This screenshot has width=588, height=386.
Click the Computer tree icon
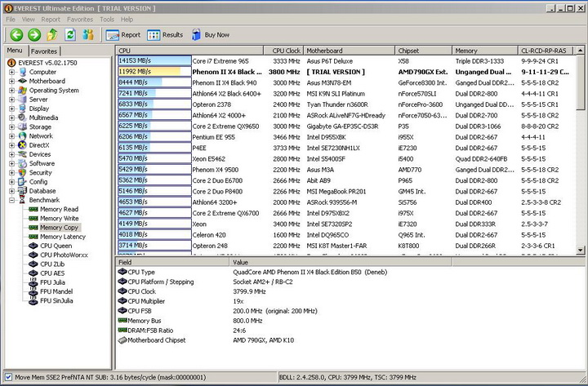(x=23, y=72)
